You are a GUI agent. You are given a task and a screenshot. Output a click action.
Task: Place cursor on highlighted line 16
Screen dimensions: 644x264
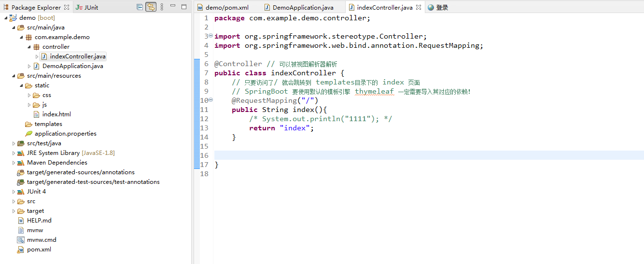pos(429,155)
